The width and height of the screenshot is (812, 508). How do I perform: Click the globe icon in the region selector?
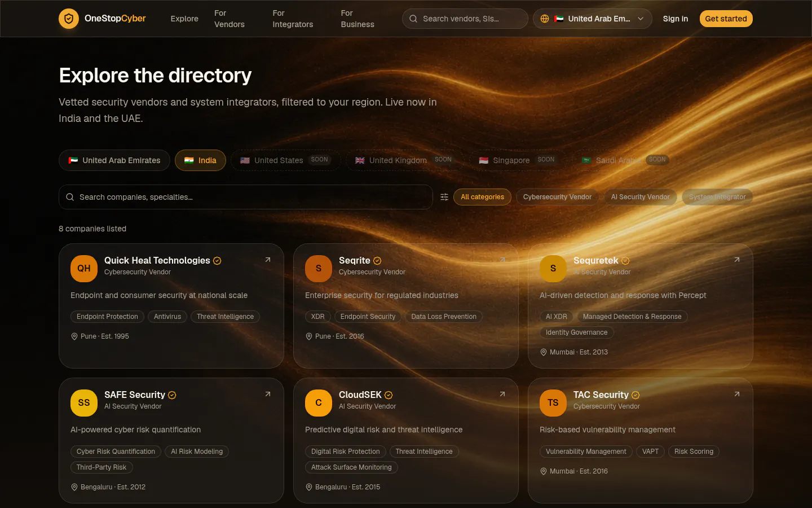[545, 19]
